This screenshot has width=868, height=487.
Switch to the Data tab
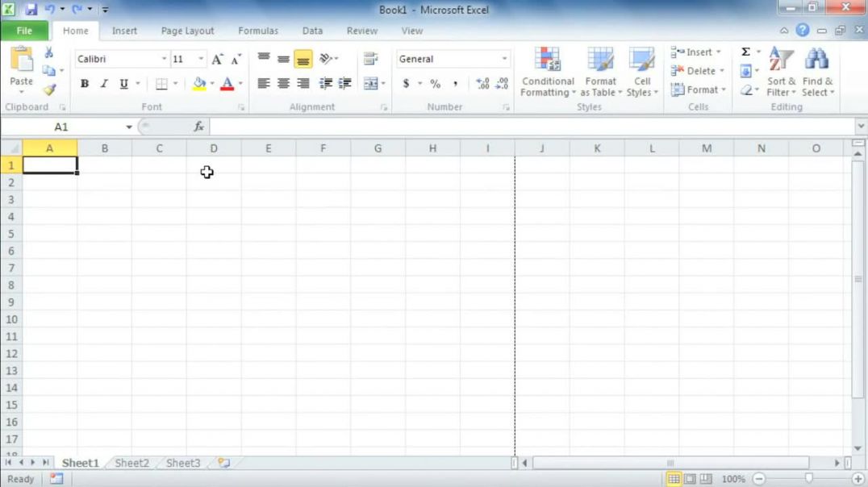tap(312, 31)
